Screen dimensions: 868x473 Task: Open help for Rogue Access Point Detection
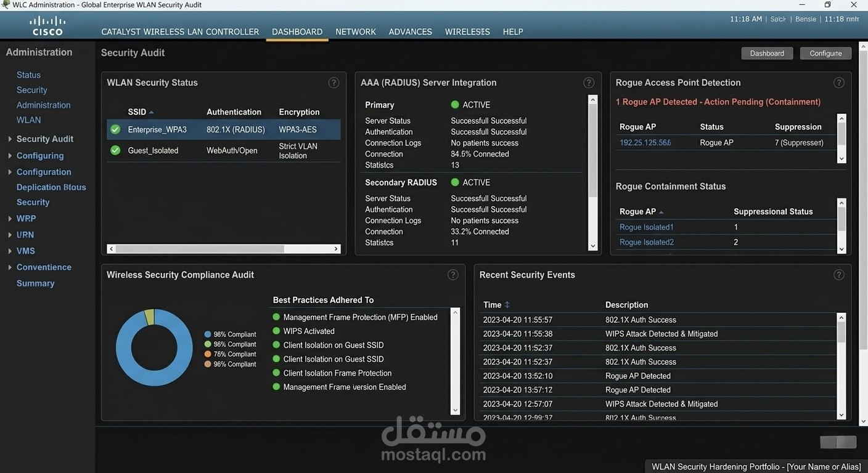point(838,83)
